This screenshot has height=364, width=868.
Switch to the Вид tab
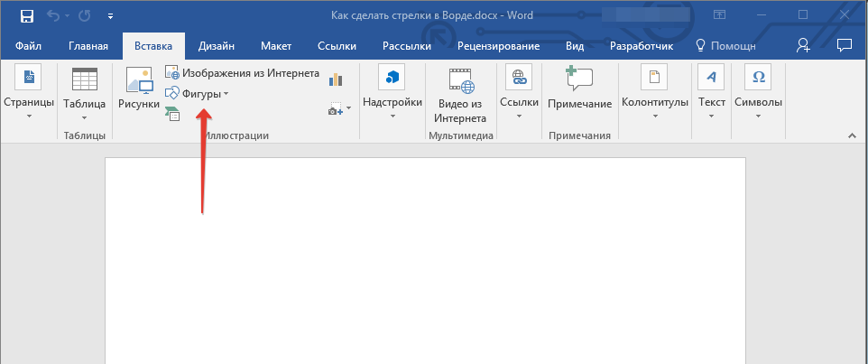575,47
